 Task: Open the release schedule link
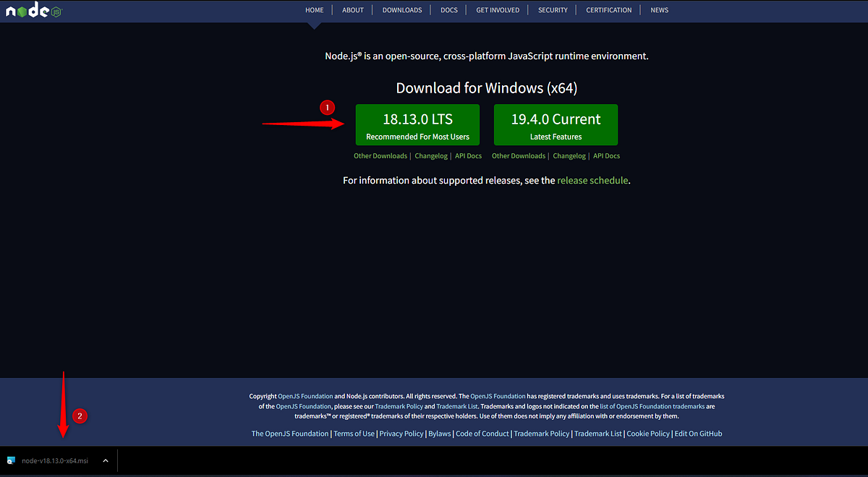[x=592, y=180]
